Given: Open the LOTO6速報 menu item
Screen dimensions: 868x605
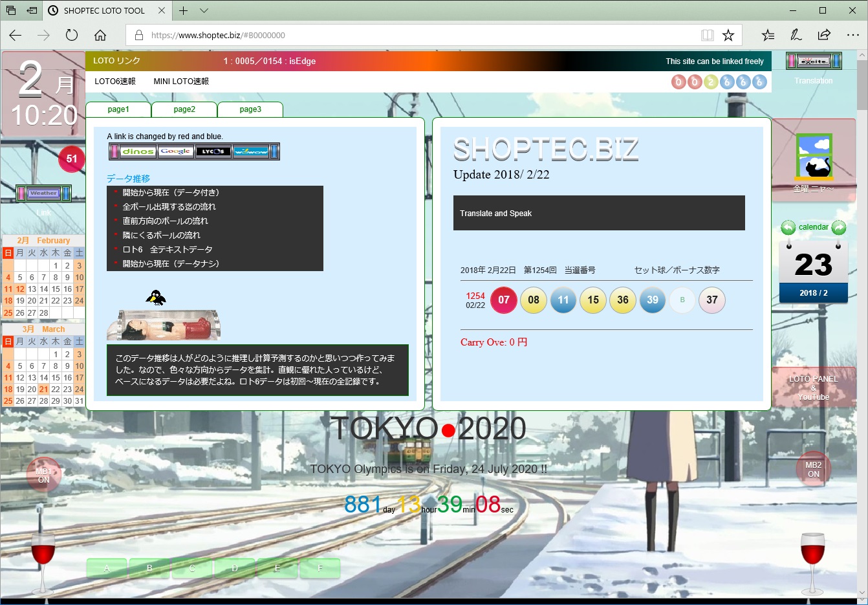Looking at the screenshot, I should 115,82.
